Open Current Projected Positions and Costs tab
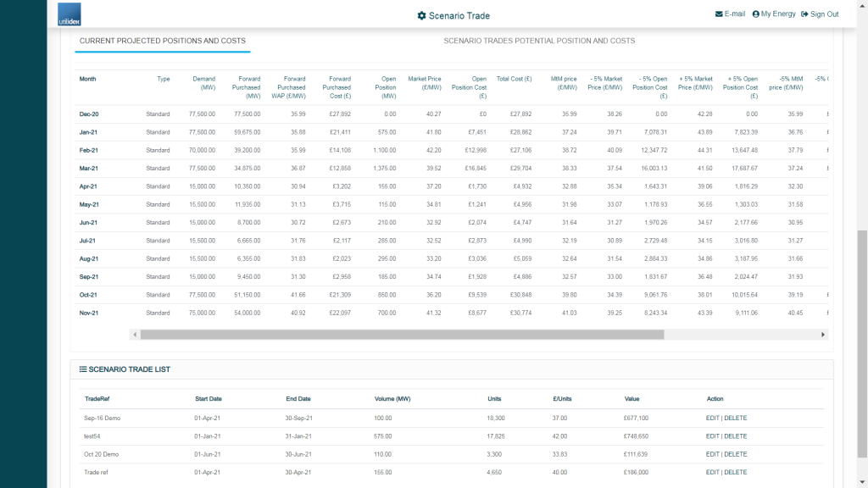868x488 pixels. [x=162, y=41]
